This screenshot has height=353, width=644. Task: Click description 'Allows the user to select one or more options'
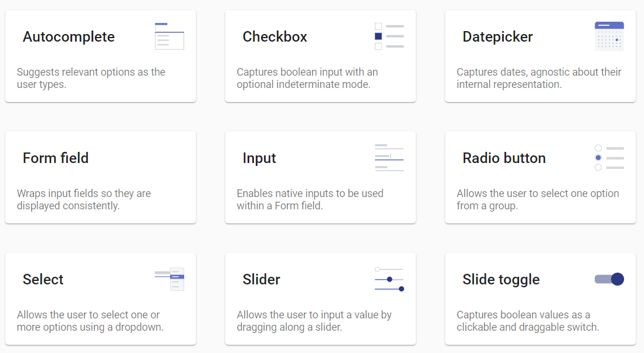90,321
